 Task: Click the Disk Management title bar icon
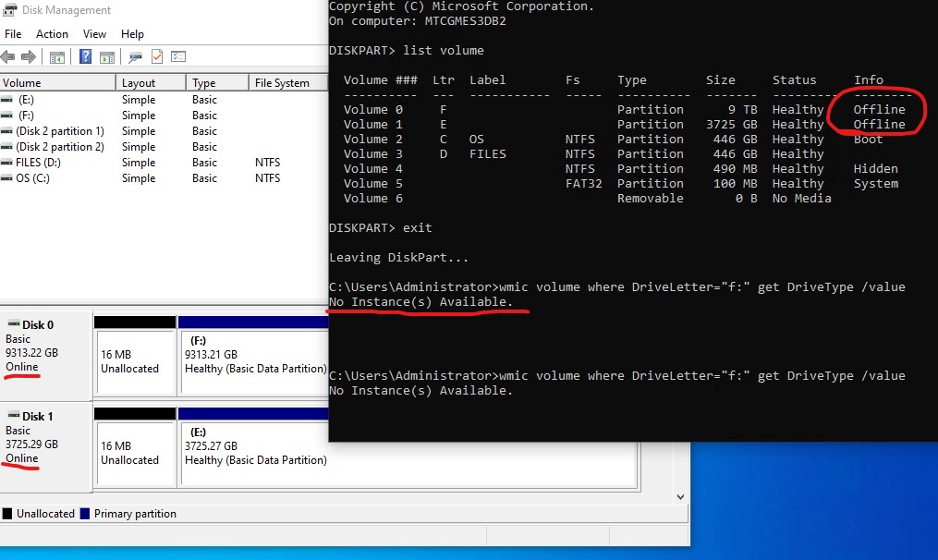tap(9, 9)
